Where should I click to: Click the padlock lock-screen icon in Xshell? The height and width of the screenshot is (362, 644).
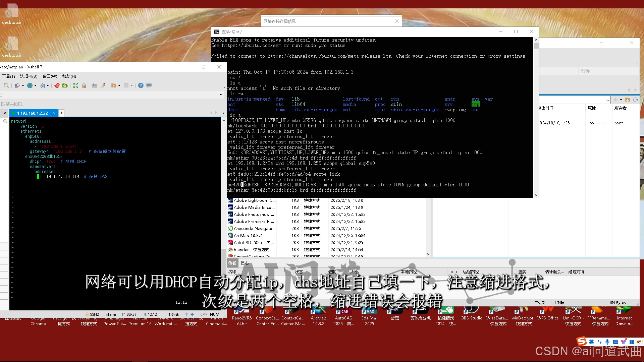click(x=84, y=85)
